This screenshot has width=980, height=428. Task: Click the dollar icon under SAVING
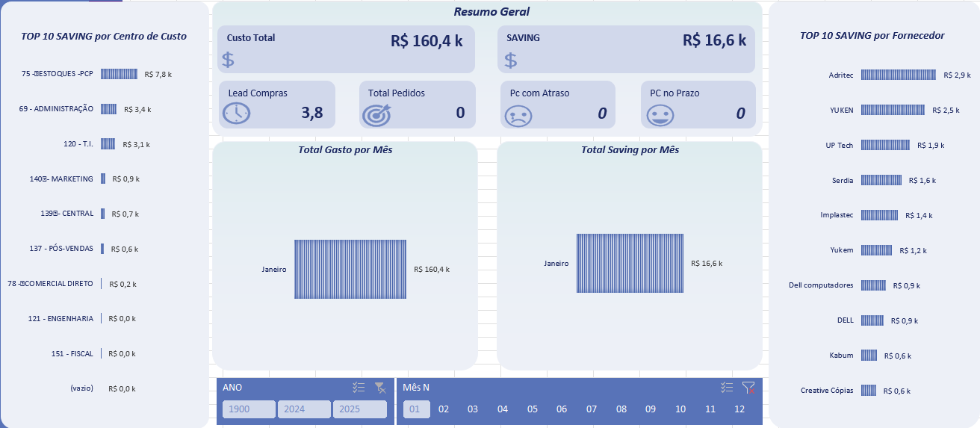(x=510, y=60)
